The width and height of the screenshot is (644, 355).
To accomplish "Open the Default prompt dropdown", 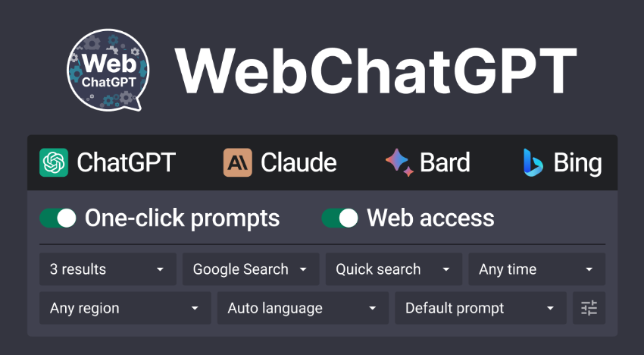I will [x=480, y=308].
